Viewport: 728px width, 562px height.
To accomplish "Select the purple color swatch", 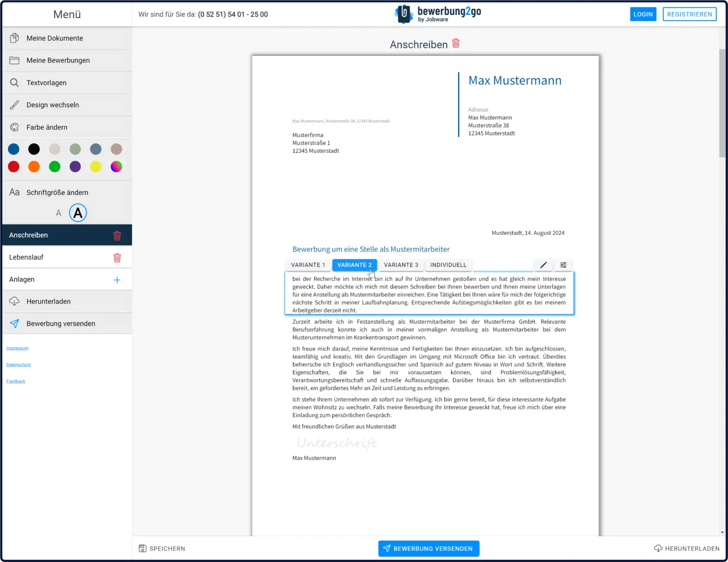I will tap(75, 167).
